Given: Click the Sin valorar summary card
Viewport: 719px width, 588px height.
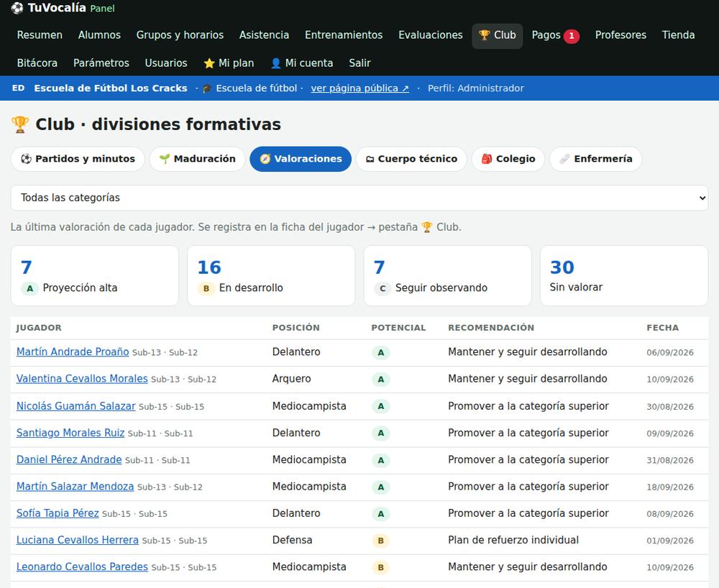Looking at the screenshot, I should (x=624, y=275).
